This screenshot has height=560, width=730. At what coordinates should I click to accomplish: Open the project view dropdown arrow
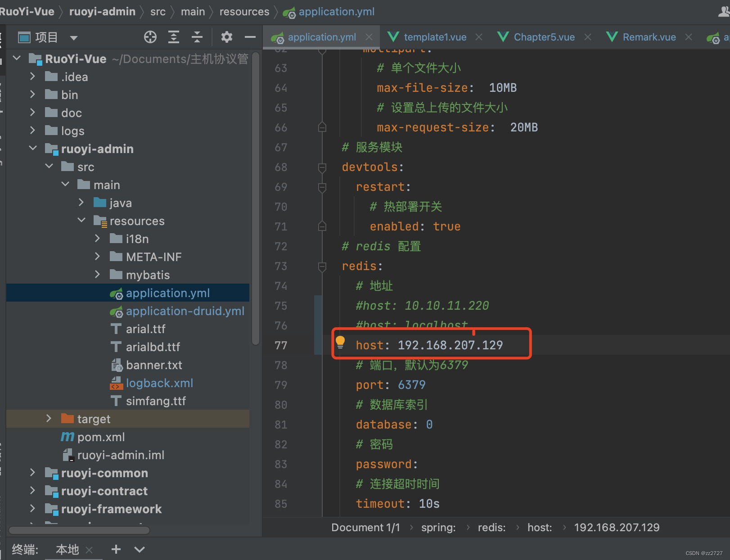click(74, 38)
